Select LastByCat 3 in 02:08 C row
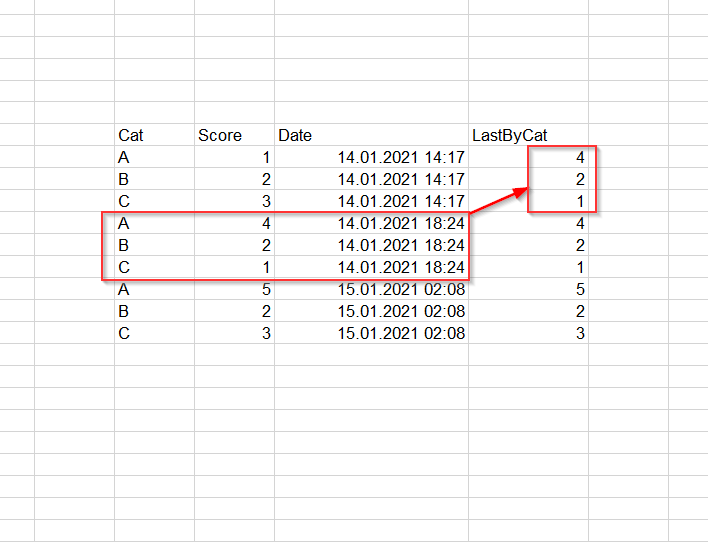Screen dimensions: 708x542 tap(528, 333)
